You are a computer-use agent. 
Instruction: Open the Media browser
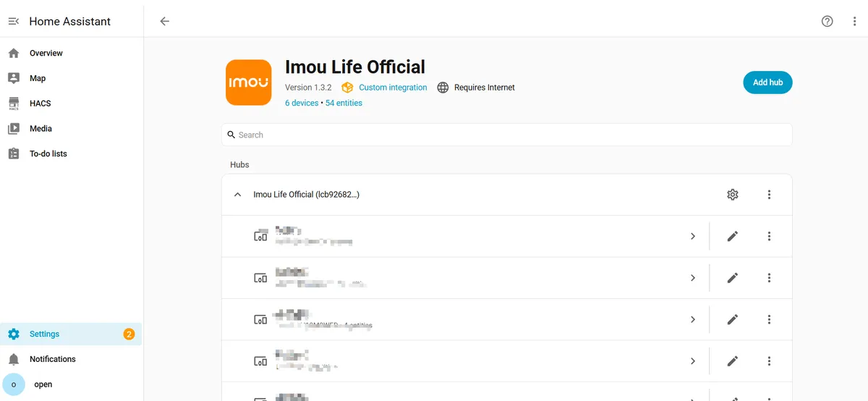pos(71,129)
